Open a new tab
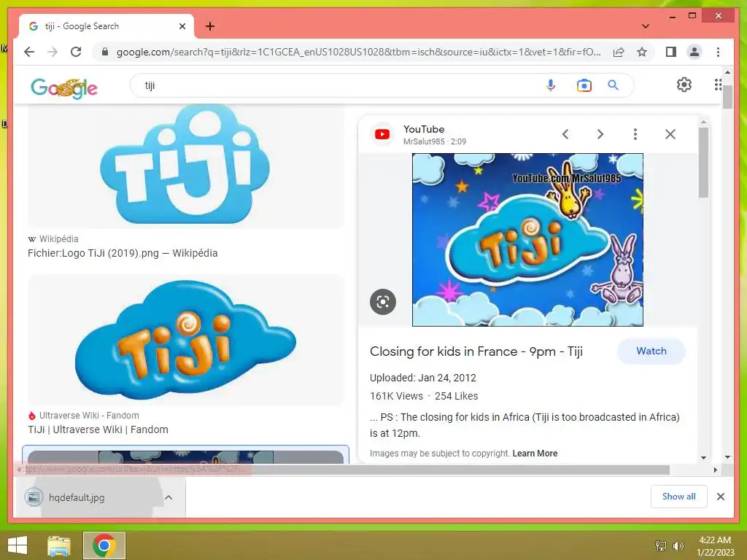 pyautogui.click(x=210, y=26)
